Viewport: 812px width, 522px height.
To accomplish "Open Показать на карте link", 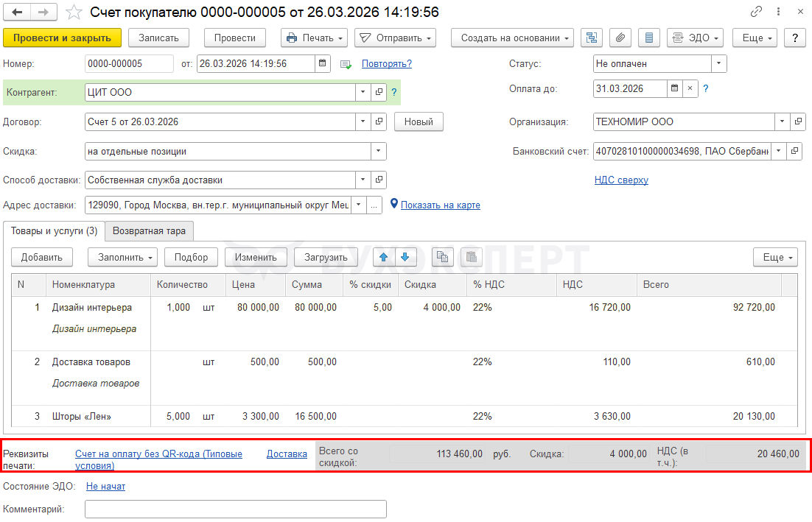I will (440, 205).
